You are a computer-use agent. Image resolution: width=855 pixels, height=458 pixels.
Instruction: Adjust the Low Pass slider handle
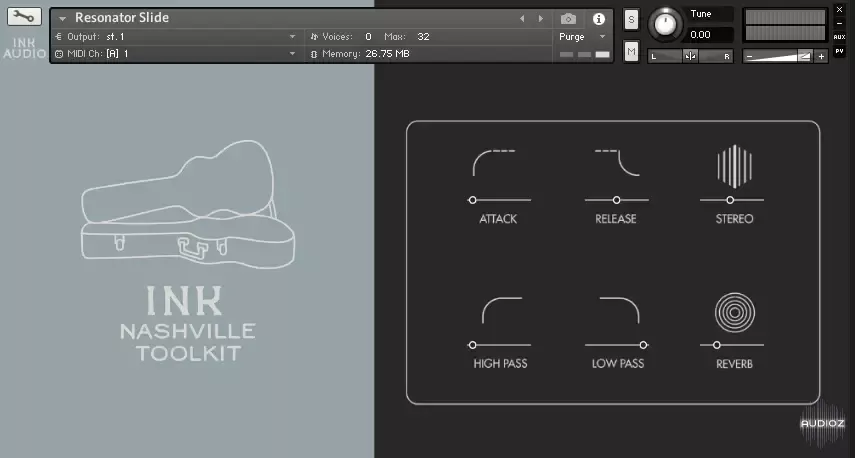click(x=643, y=345)
